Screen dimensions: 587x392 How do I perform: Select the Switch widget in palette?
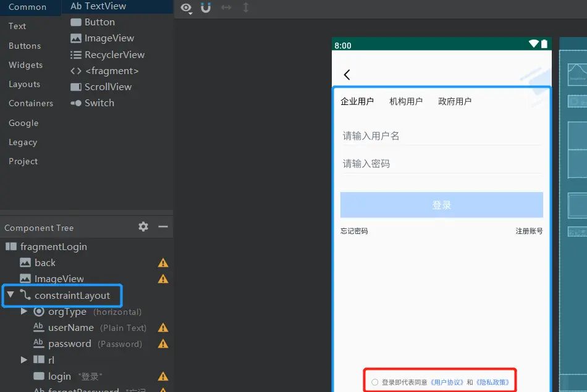point(98,103)
